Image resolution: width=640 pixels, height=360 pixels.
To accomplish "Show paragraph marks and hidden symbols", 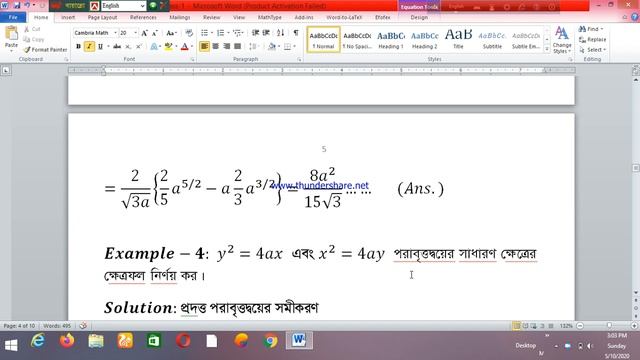I will point(296,33).
